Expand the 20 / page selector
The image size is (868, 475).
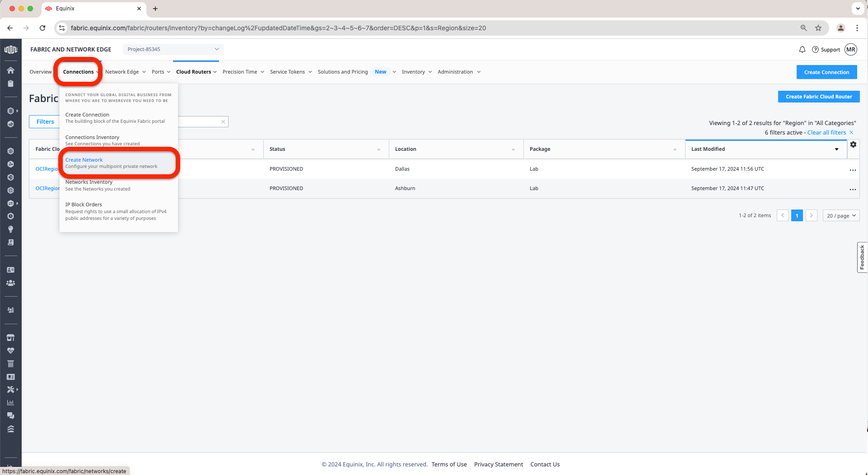pos(841,216)
